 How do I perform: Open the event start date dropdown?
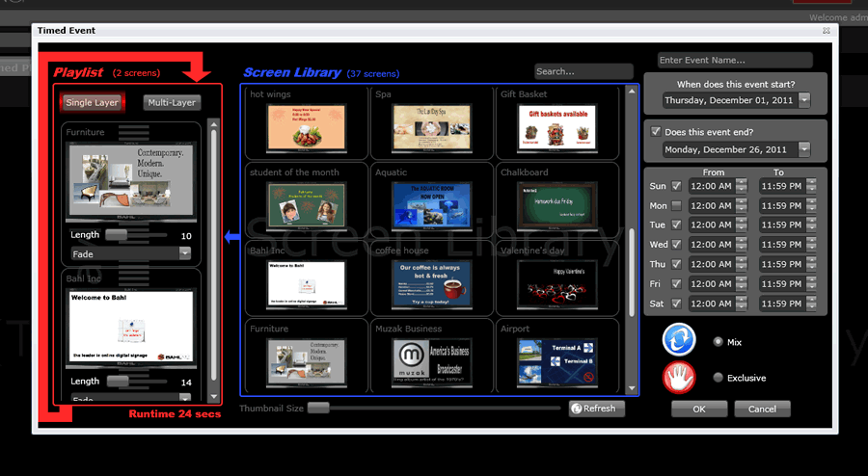point(804,100)
